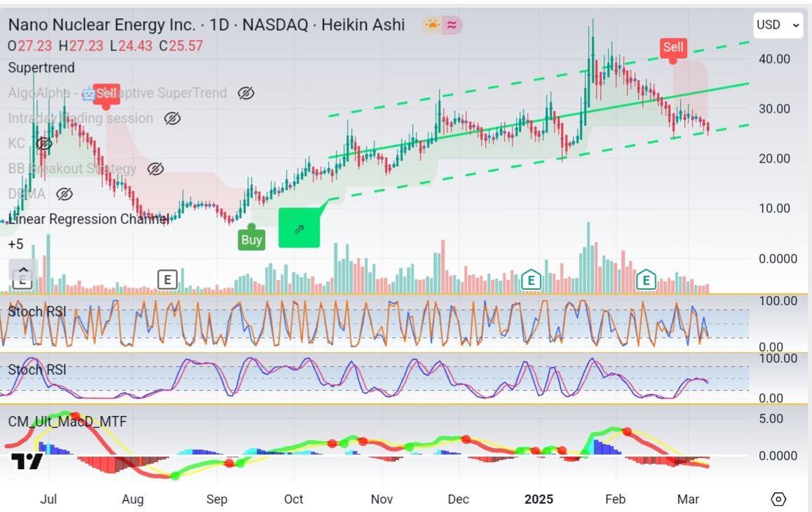Click the white E earnings marker in August

pos(168,280)
